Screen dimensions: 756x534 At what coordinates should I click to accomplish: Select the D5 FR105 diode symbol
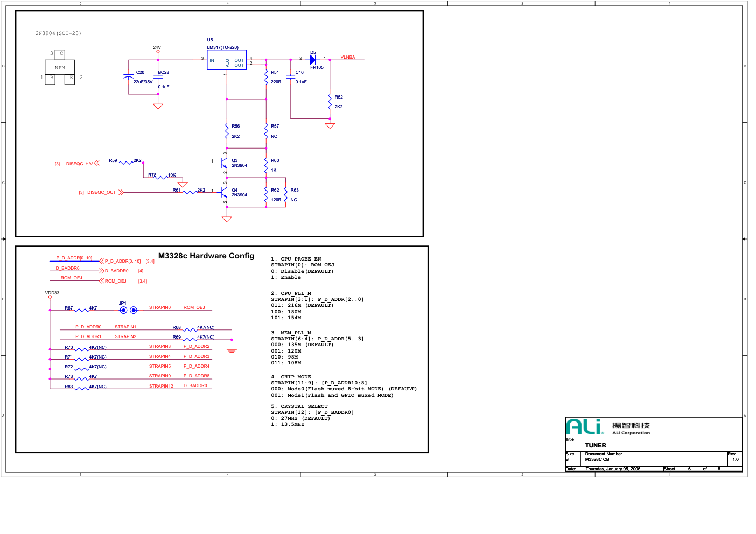(313, 60)
